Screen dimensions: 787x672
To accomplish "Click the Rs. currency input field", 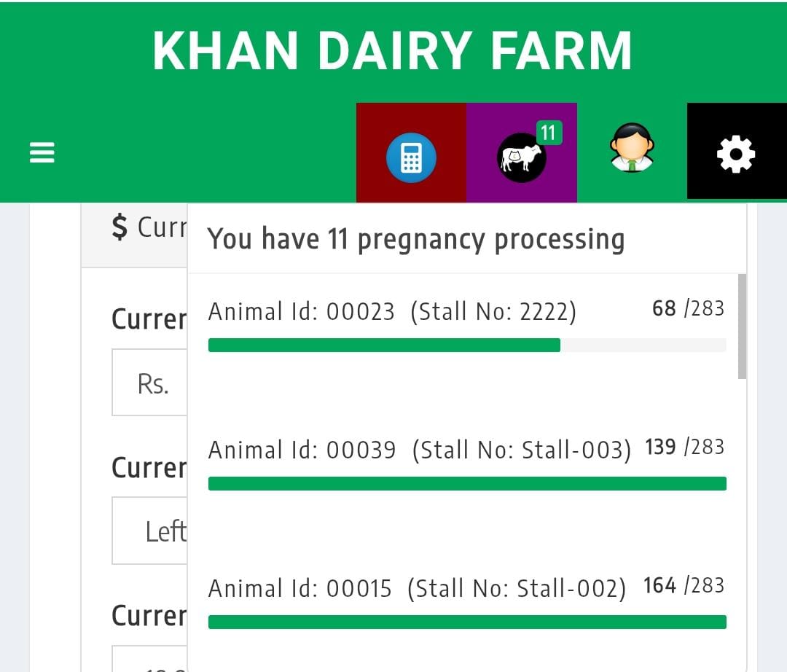I will 149,383.
